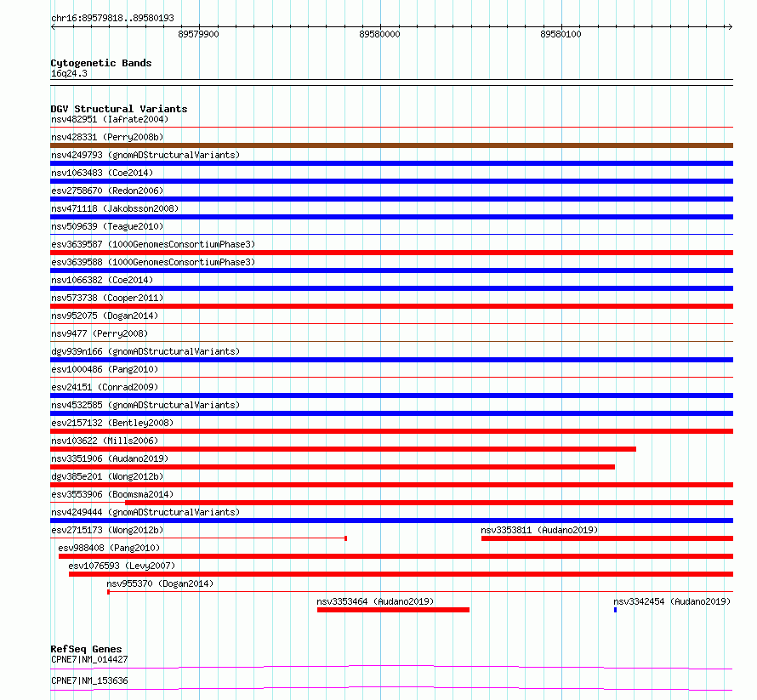Click the blue nsv4249444 variant bar
The image size is (757, 700).
pos(391,521)
